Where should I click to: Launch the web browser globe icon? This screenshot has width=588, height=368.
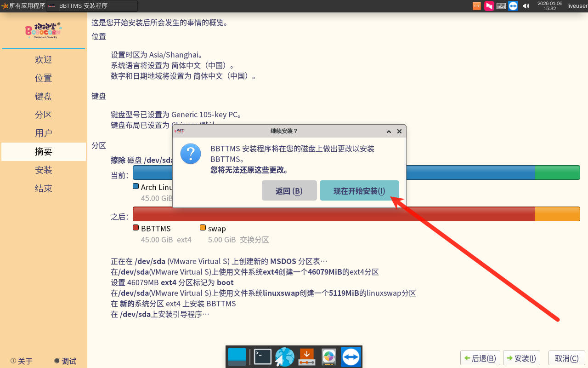point(285,356)
